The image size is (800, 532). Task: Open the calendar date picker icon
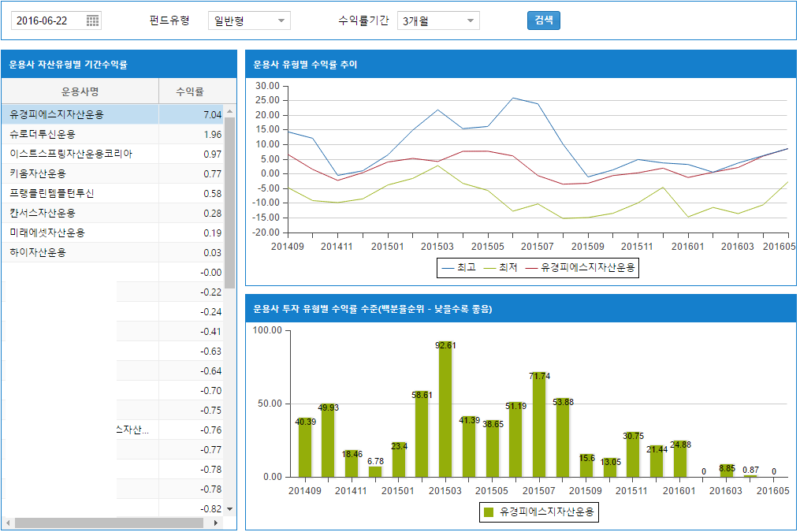pos(92,21)
